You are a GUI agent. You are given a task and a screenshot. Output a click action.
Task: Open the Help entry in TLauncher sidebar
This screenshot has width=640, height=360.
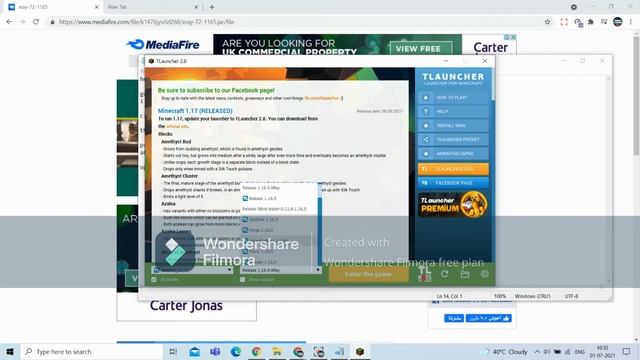coord(453,111)
